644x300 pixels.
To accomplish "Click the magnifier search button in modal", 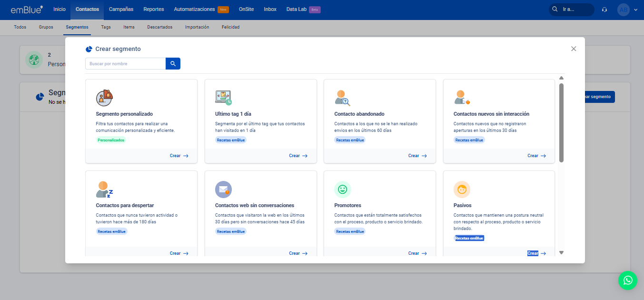I will point(173,64).
